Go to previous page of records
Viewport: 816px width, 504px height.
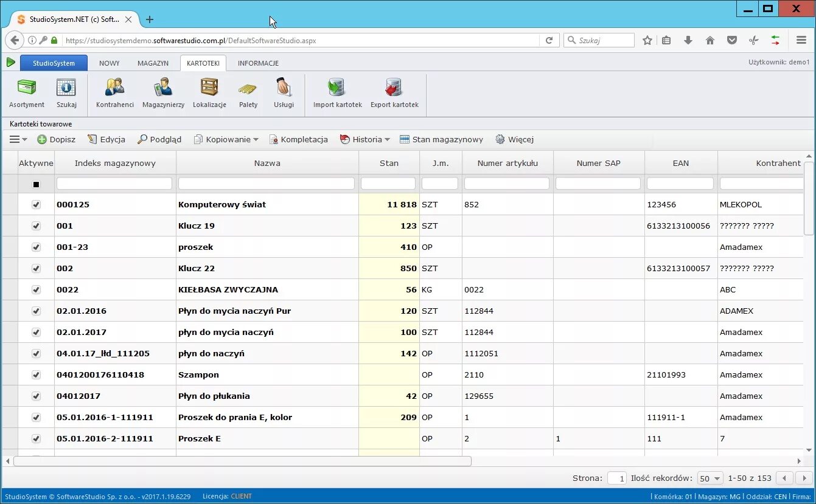(786, 478)
